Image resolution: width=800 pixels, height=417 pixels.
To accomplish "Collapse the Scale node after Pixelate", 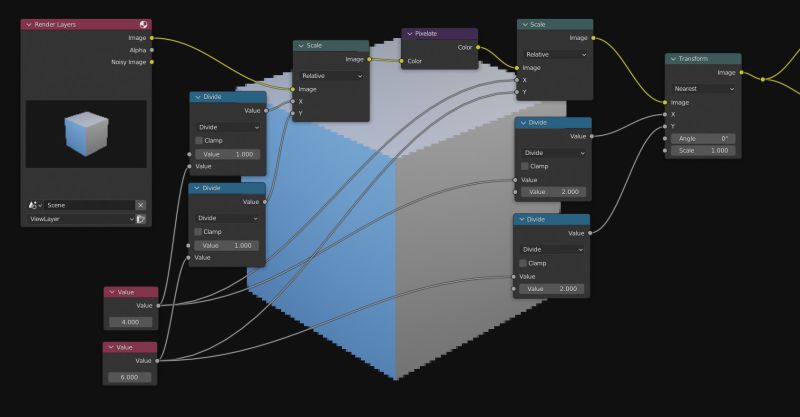I will pyautogui.click(x=524, y=24).
